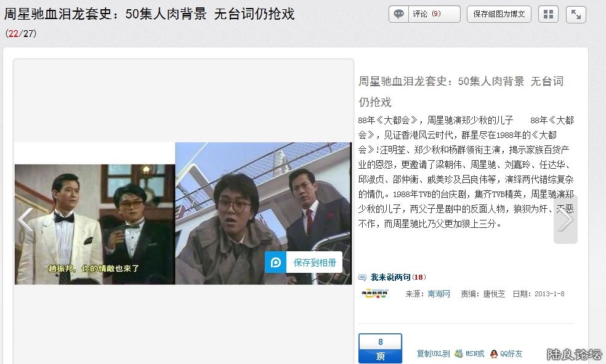Image resolution: width=606 pixels, height=364 pixels.
Task: Go to previous photo with left arrow
Action: click(25, 220)
